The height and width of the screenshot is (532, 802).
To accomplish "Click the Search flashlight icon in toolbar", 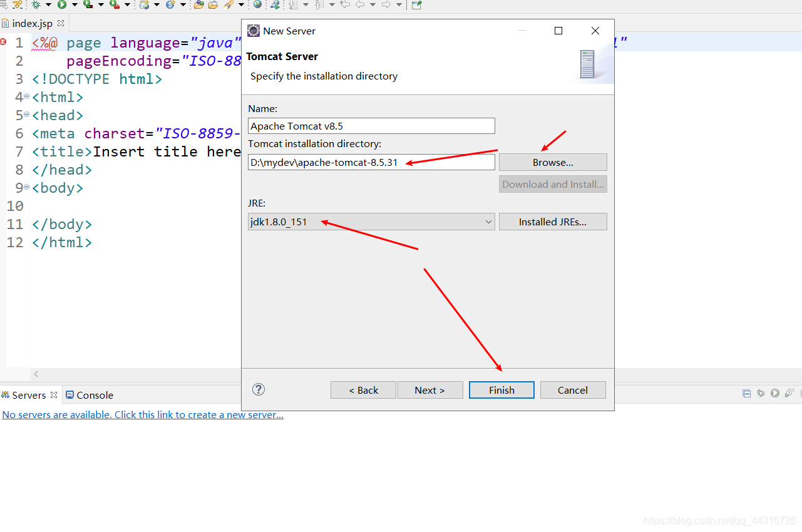I will point(229,4).
